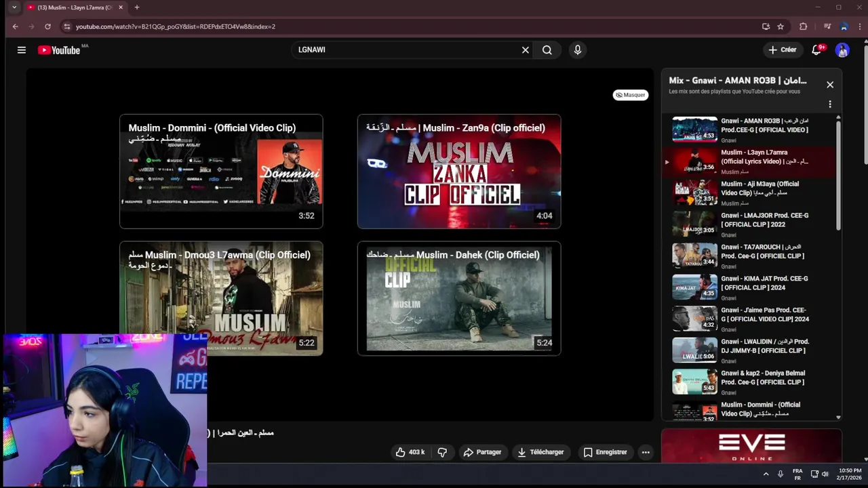
Task: Open the taskbar network icon
Action: 815,474
